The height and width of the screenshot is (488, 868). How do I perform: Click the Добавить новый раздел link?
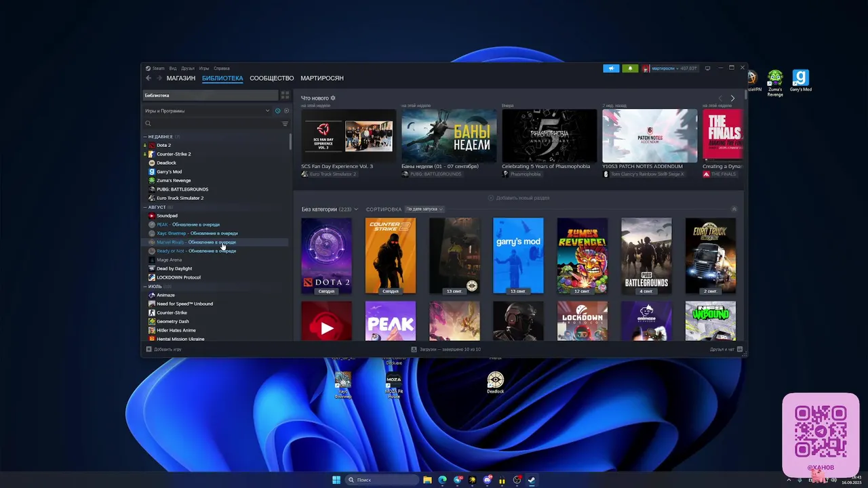(x=519, y=198)
